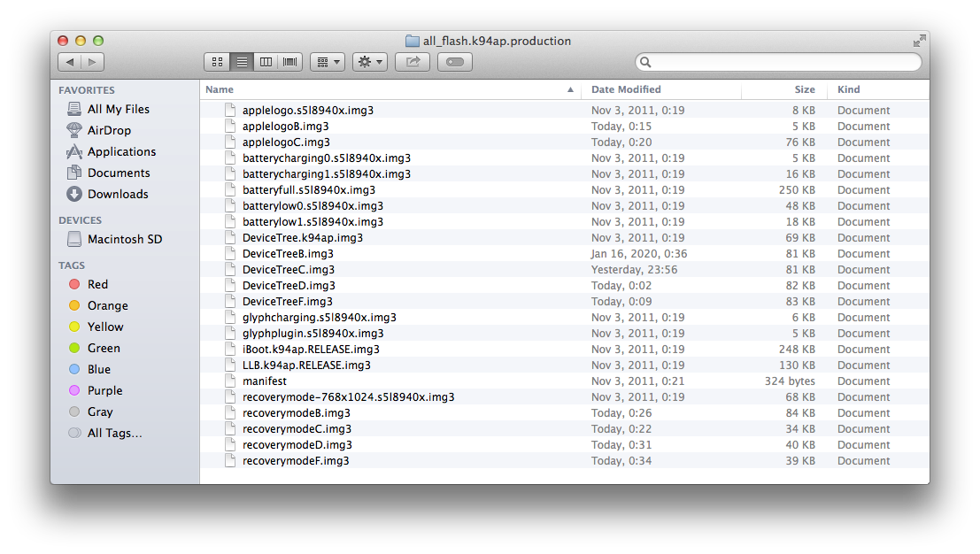Select file recoverymodeC.img3

tap(565, 428)
